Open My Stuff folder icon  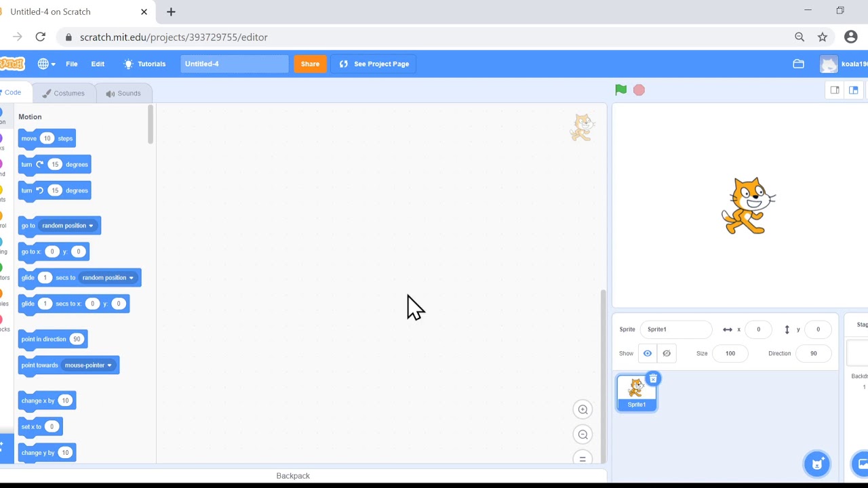(798, 64)
